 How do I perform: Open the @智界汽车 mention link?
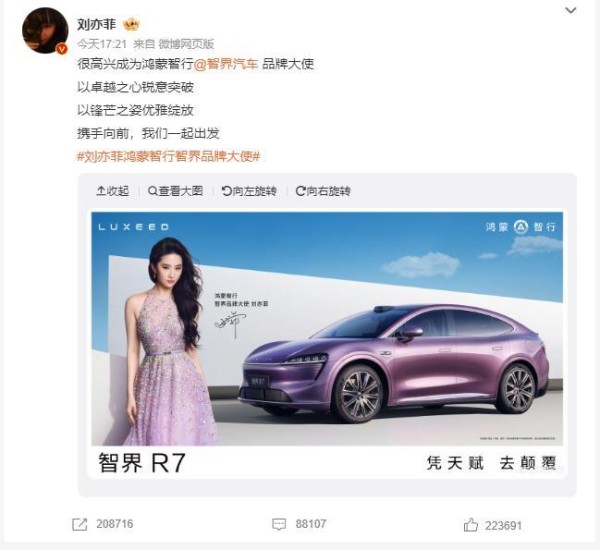pos(226,64)
